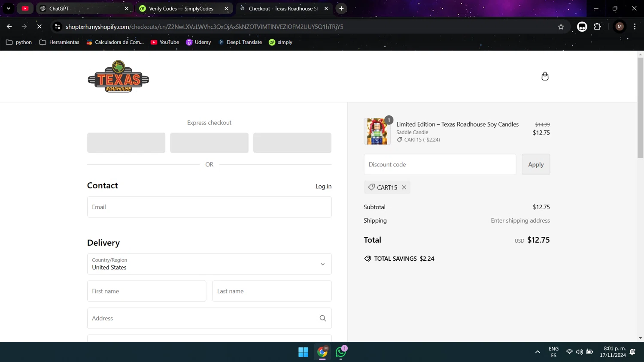This screenshot has height=362, width=644.
Task: Click the Chrome taskbar icon
Action: pyautogui.click(x=322, y=352)
